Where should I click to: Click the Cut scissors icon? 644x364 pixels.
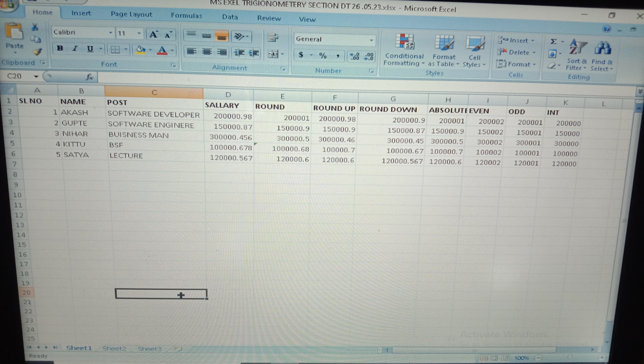[x=35, y=27]
